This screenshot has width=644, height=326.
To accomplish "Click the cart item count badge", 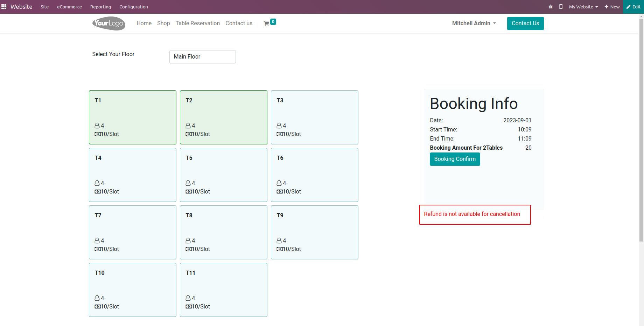I will (273, 22).
